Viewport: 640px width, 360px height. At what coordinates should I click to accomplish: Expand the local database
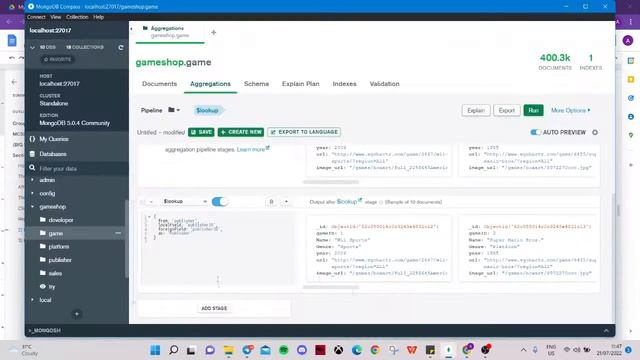click(33, 300)
